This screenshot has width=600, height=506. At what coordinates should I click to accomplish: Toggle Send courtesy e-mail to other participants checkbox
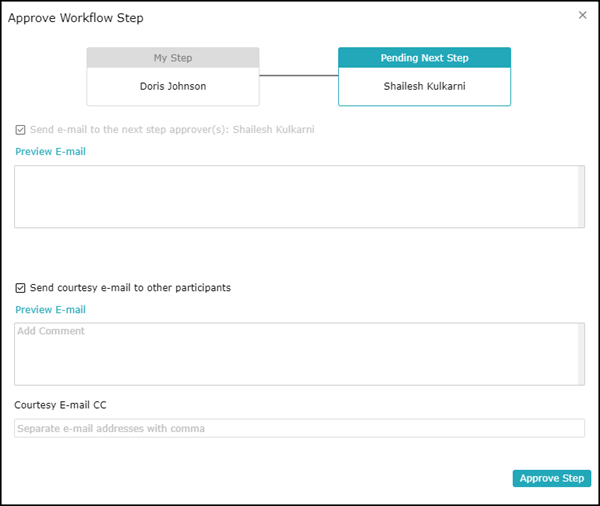pos(21,288)
